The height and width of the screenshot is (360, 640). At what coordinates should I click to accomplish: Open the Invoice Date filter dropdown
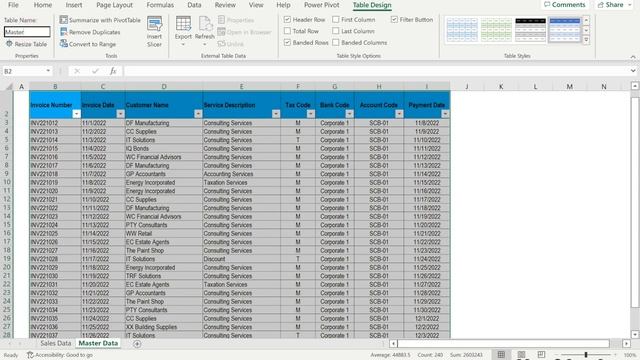coord(120,114)
